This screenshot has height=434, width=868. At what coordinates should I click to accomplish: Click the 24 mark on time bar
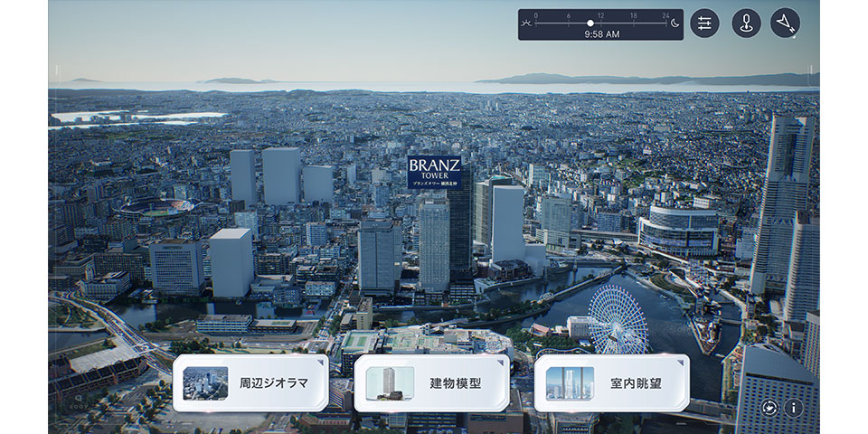click(666, 15)
